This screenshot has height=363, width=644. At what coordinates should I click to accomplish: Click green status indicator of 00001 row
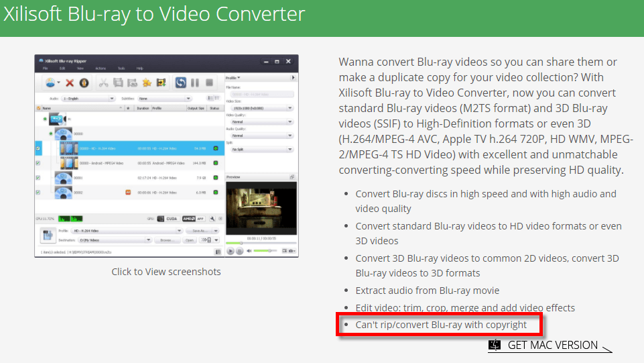(216, 178)
